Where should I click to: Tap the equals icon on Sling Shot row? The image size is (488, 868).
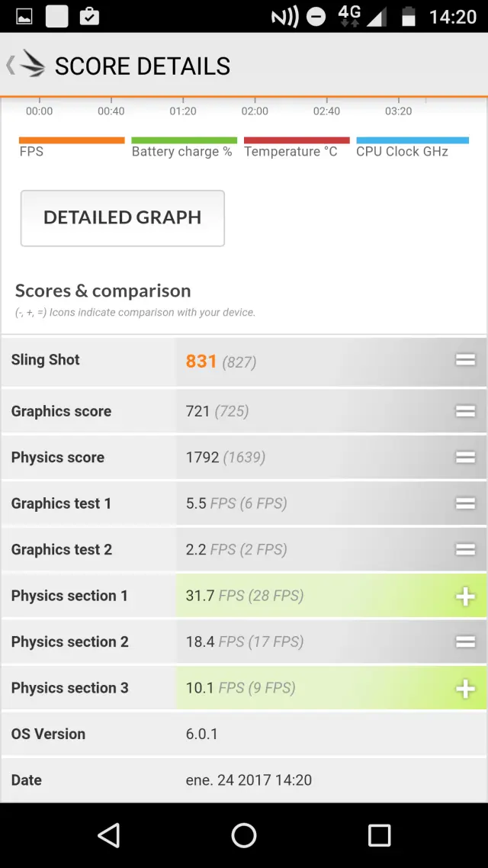pos(465,360)
